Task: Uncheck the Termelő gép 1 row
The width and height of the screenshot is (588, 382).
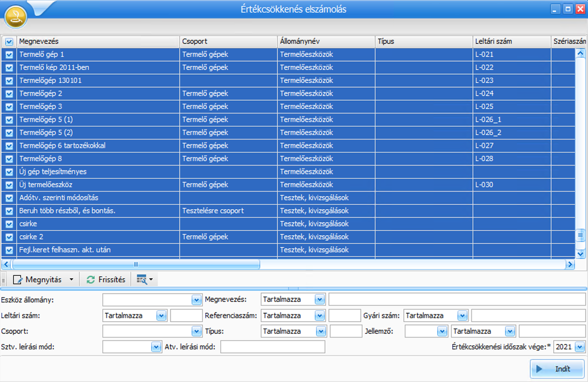Action: (x=9, y=55)
